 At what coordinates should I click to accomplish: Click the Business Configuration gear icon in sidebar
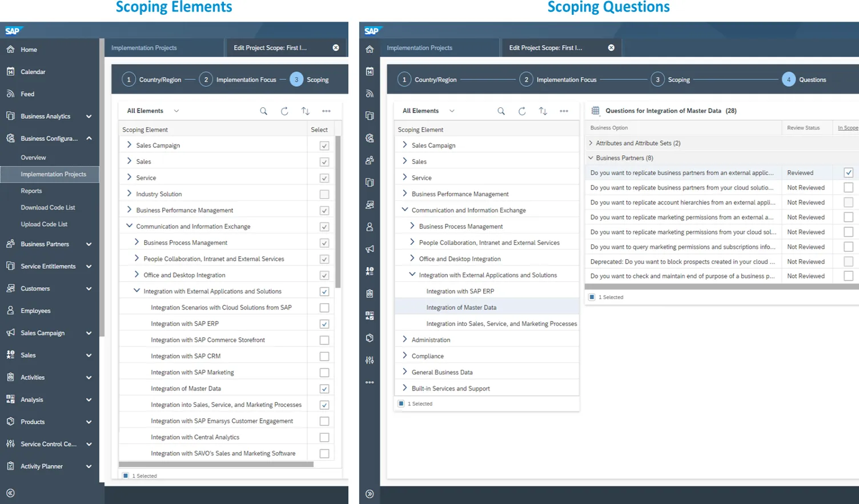10,138
